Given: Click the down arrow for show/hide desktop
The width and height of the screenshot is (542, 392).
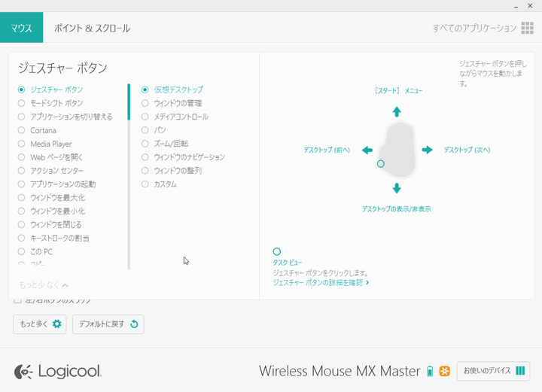Looking at the screenshot, I should 397,188.
